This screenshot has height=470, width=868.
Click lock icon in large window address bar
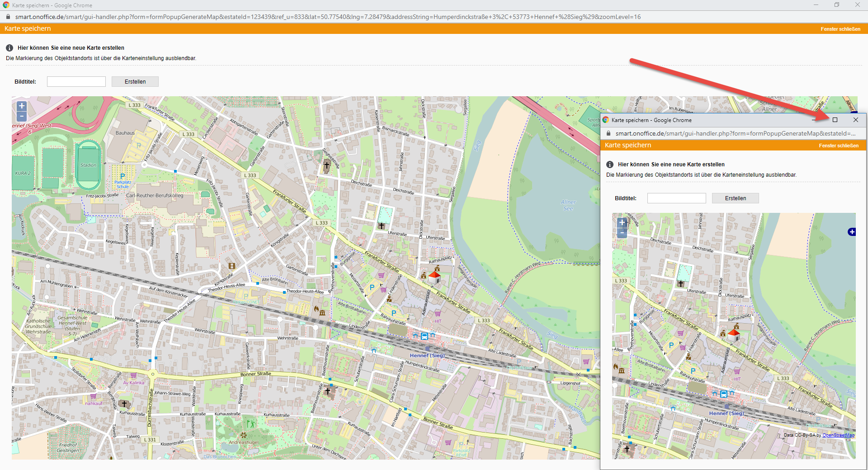8,17
